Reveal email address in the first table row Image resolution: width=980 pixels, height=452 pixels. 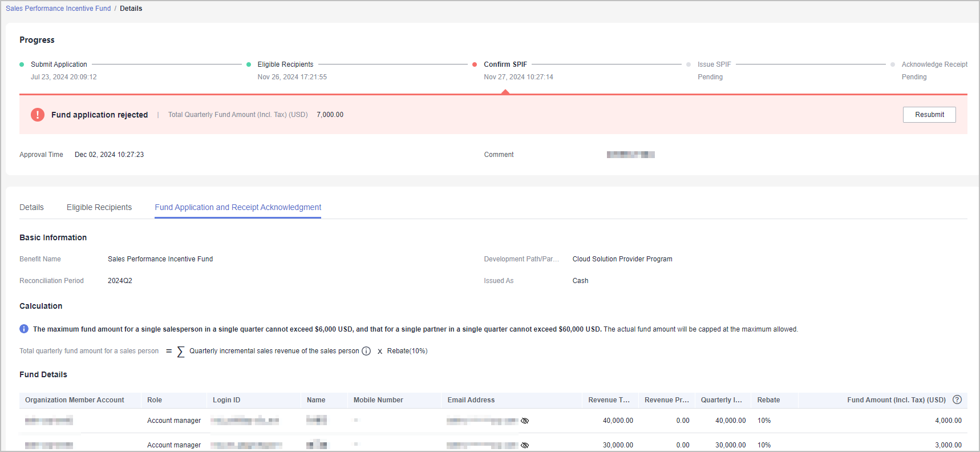[525, 421]
